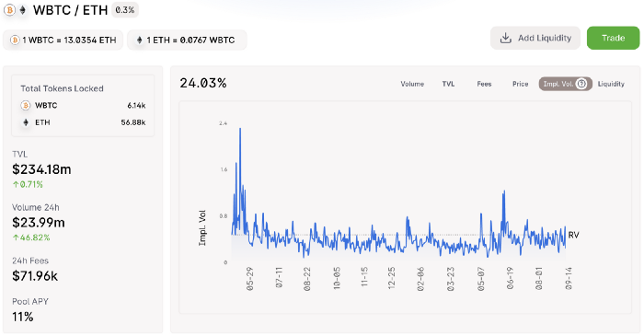
Task: Click the 08-22 date label on axis
Action: 307,279
